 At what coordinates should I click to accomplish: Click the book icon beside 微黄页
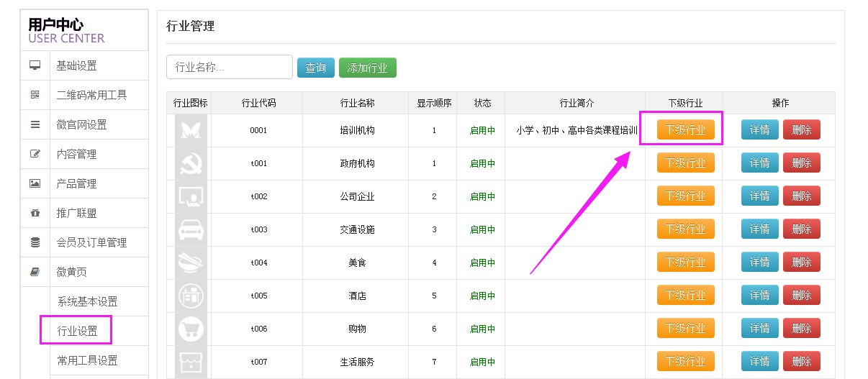tap(35, 272)
